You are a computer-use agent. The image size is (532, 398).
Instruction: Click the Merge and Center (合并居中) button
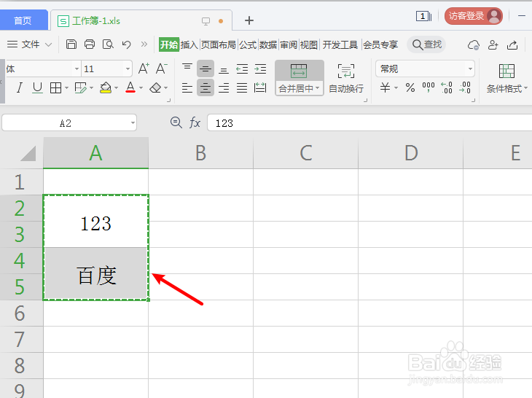click(300, 79)
